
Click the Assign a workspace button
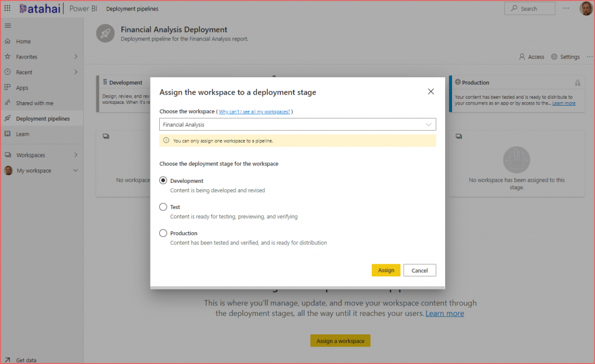pos(340,341)
